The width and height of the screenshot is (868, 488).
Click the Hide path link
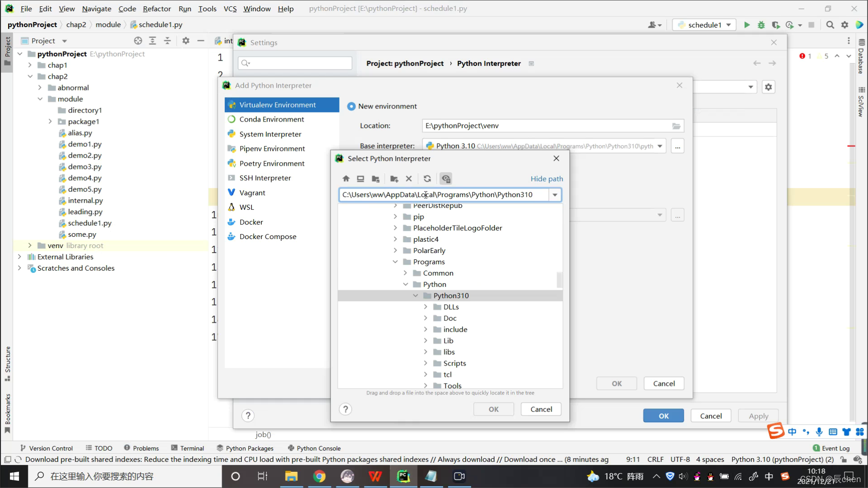point(547,178)
